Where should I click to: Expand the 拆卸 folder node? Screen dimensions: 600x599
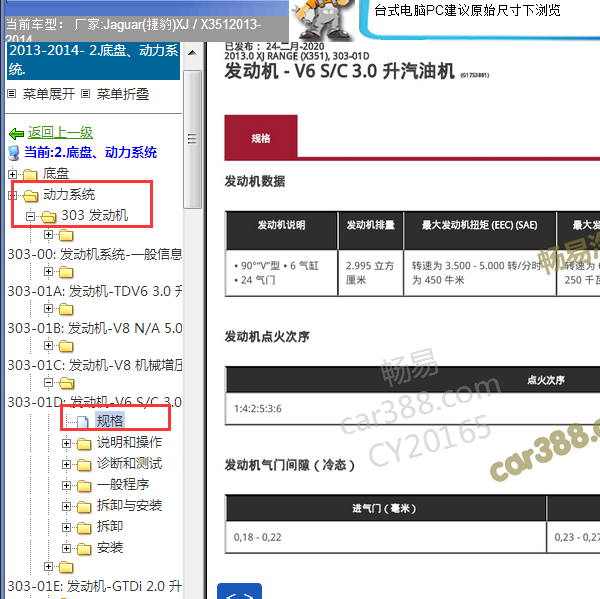click(67, 527)
